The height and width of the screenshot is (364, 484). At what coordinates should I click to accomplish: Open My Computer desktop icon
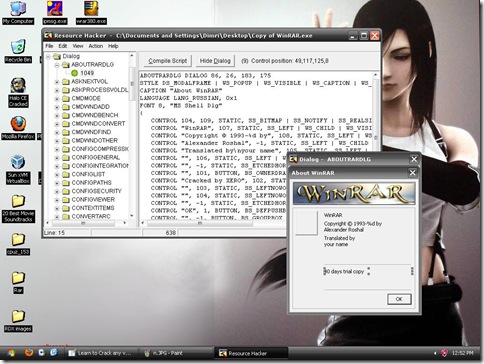[x=18, y=13]
